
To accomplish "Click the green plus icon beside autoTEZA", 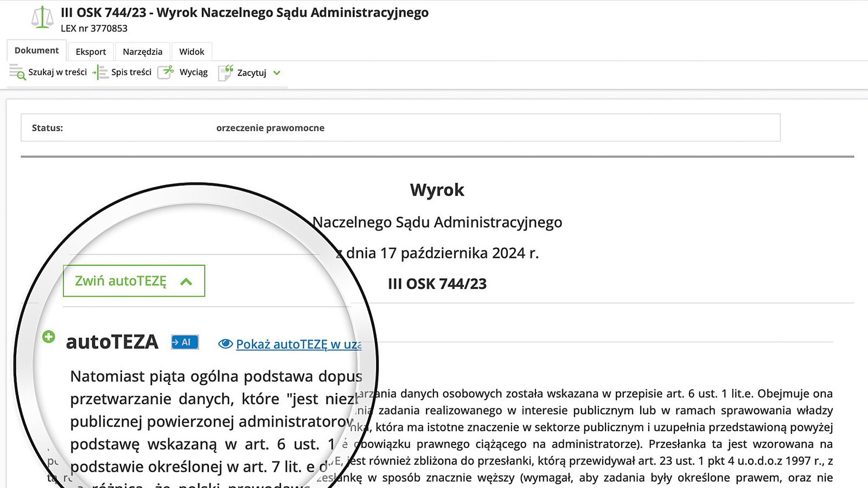I will click(49, 337).
